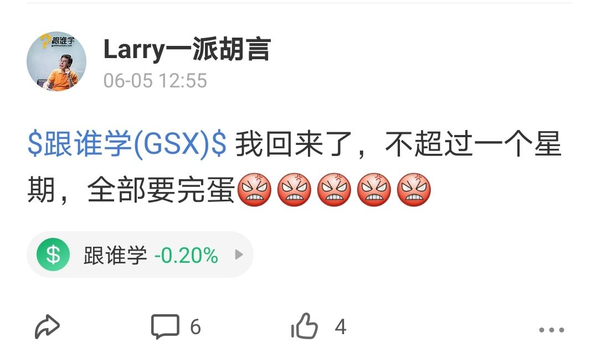Open Larry一派胡言's profile avatar

[56, 61]
